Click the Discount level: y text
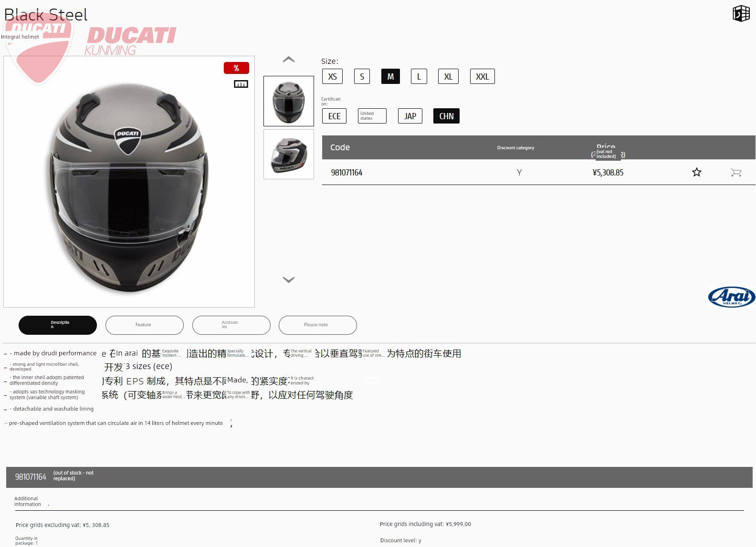Viewport: 756px width, 547px height. (x=401, y=540)
